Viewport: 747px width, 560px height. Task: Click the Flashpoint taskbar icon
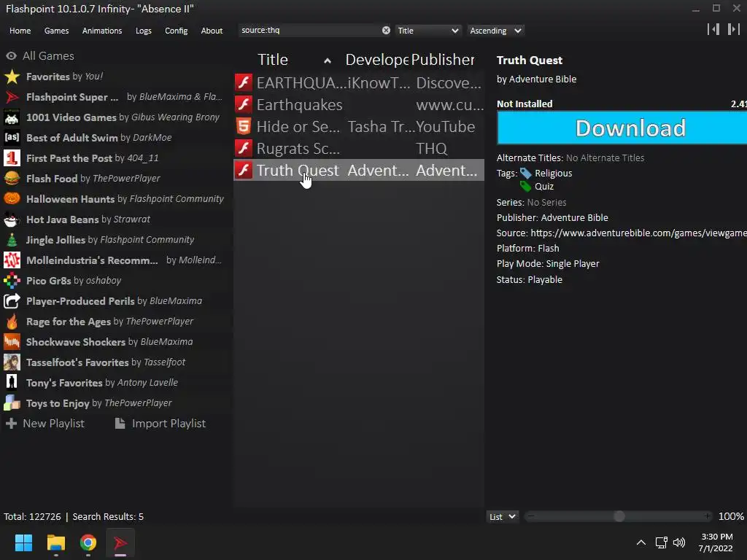pyautogui.click(x=120, y=542)
